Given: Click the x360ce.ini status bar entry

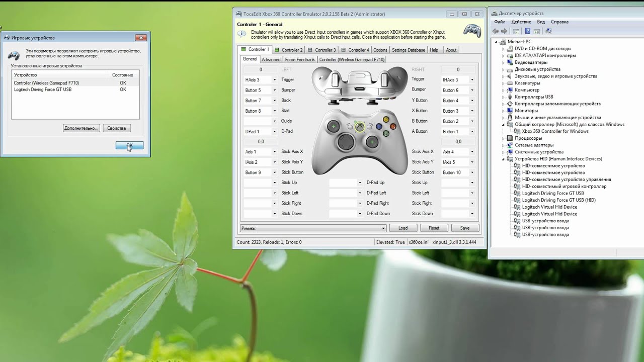Looking at the screenshot, I should click(x=418, y=242).
